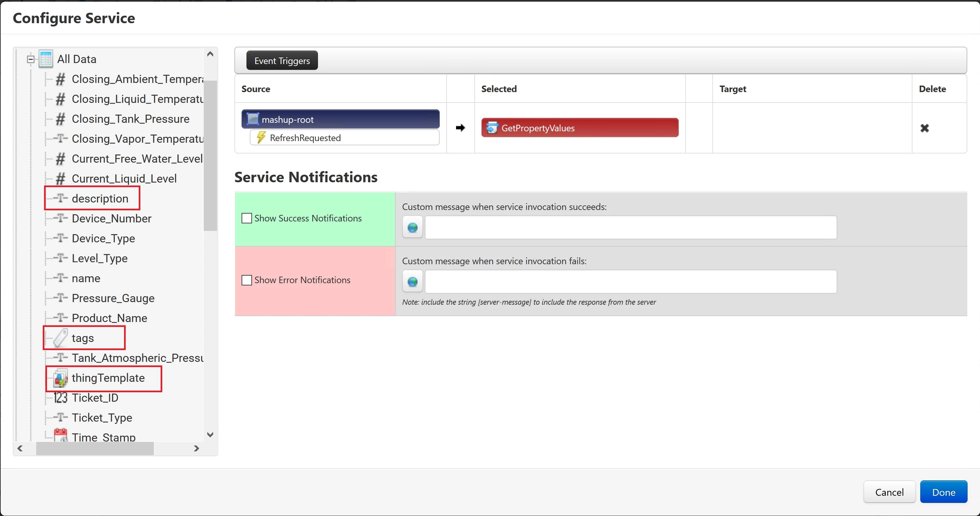The height and width of the screenshot is (516, 980).
Task: Click the Level_Type text icon
Action: pyautogui.click(x=60, y=258)
